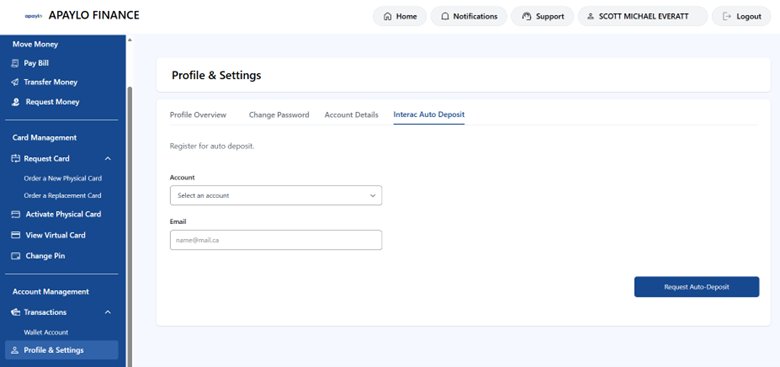Click the Logout arrow icon
Screen dimensions: 780x367
(727, 16)
